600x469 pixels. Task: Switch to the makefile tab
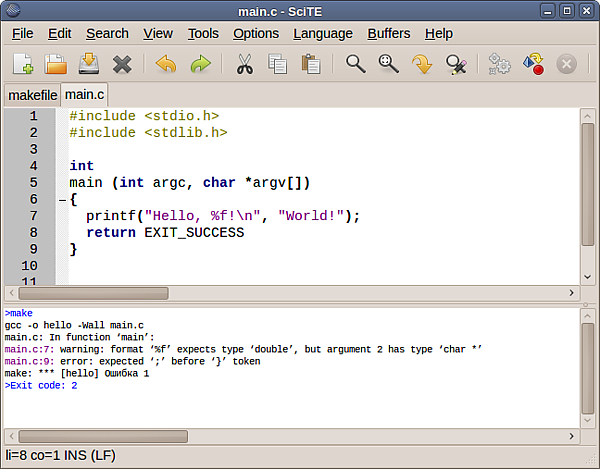[31, 95]
